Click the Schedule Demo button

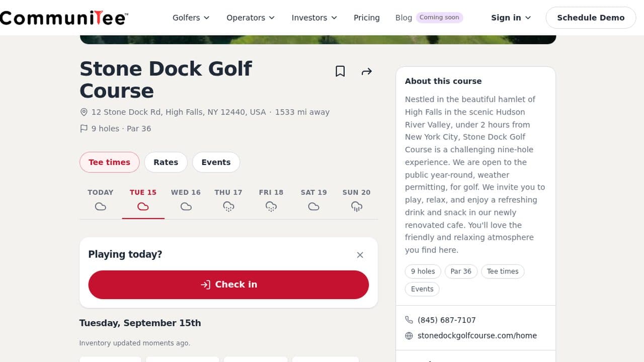tap(591, 18)
